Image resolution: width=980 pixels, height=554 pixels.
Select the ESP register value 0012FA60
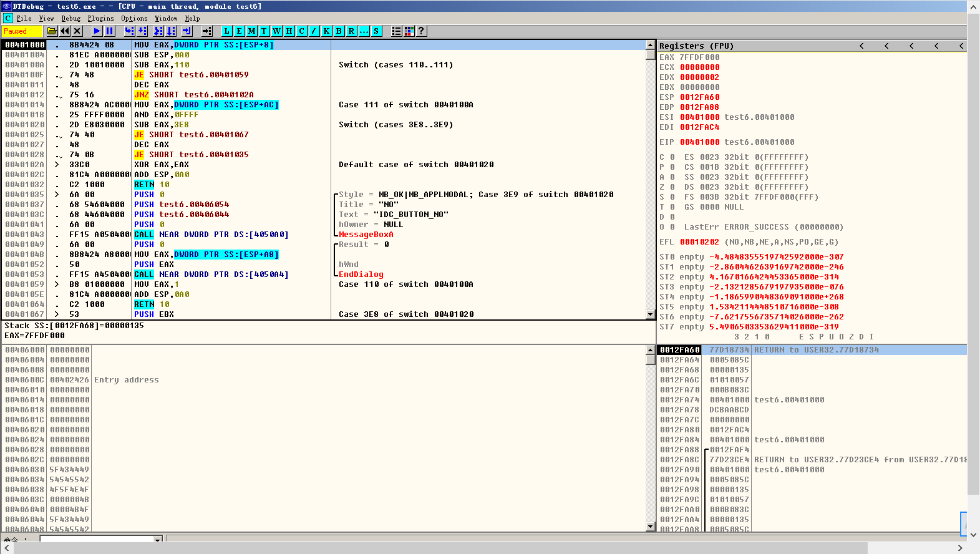[699, 97]
